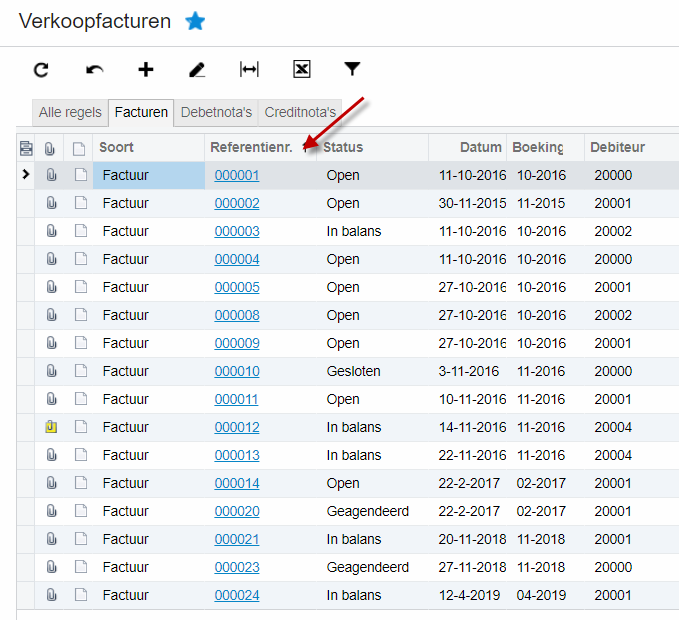
Task: Open attachments for invoice 000003
Action: (51, 231)
